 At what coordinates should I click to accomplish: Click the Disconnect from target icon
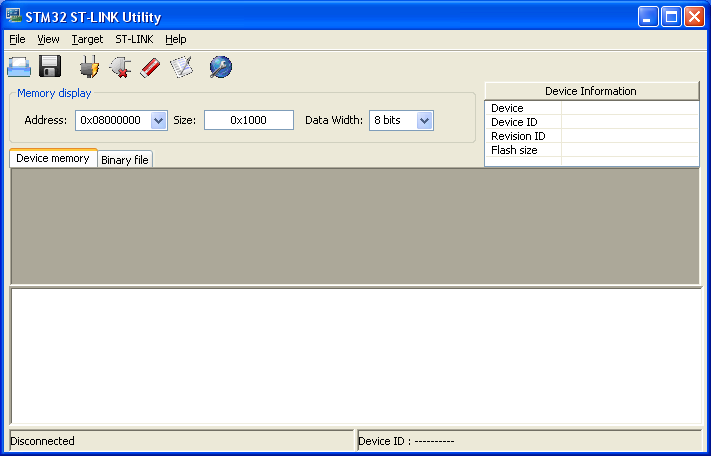[x=120, y=67]
